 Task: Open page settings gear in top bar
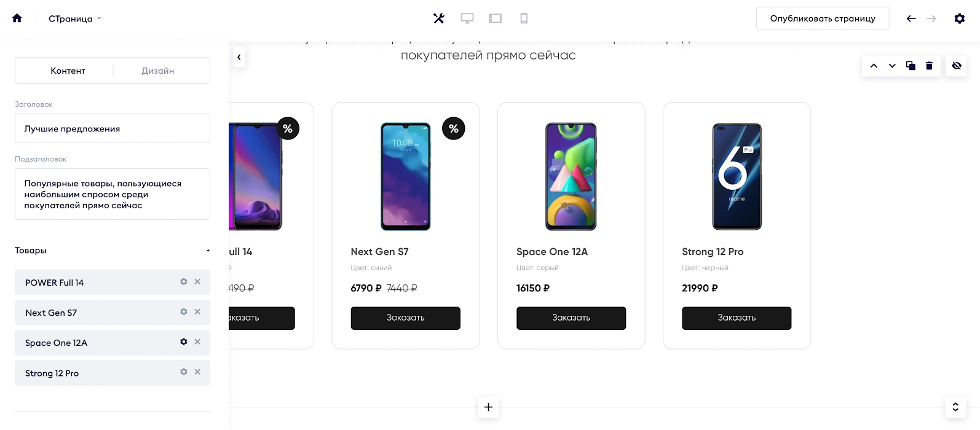click(x=959, y=18)
